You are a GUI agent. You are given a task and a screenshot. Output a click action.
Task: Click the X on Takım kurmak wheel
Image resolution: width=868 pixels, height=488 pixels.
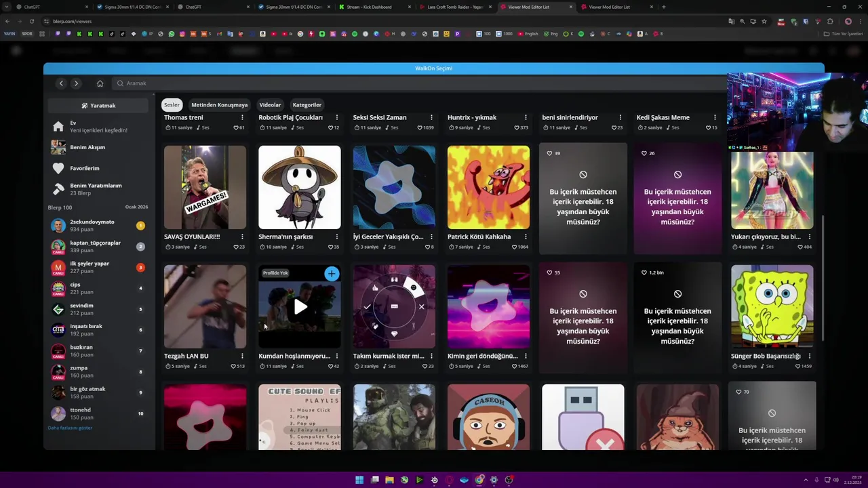click(421, 307)
